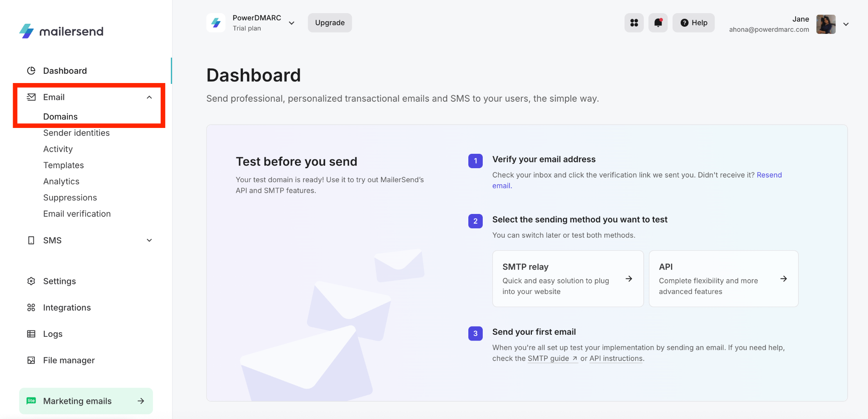868x419 pixels.
Task: Click the Help button
Action: (x=693, y=23)
